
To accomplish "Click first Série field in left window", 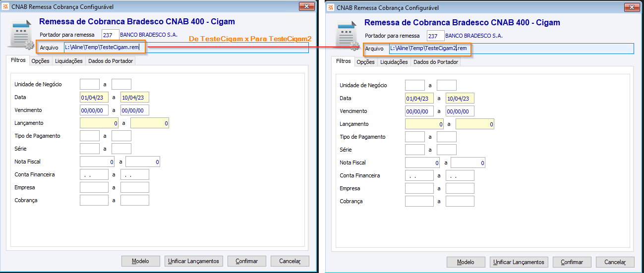I will tap(90, 149).
